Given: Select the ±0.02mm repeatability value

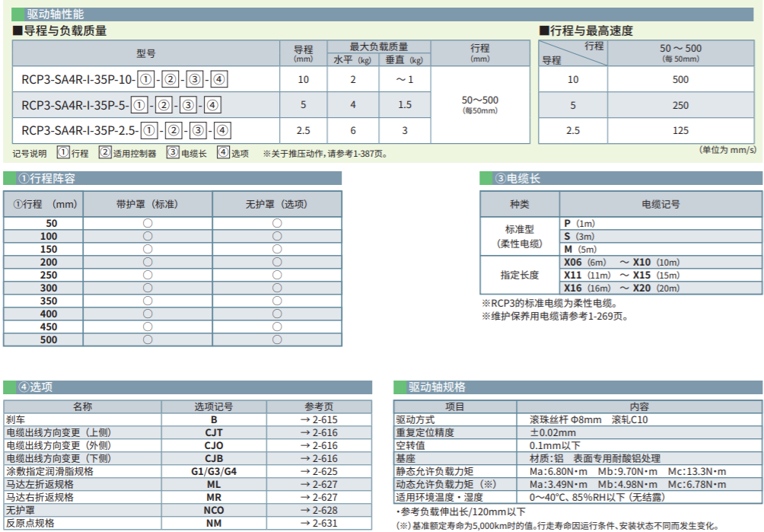Looking at the screenshot, I should pyautogui.click(x=552, y=432).
